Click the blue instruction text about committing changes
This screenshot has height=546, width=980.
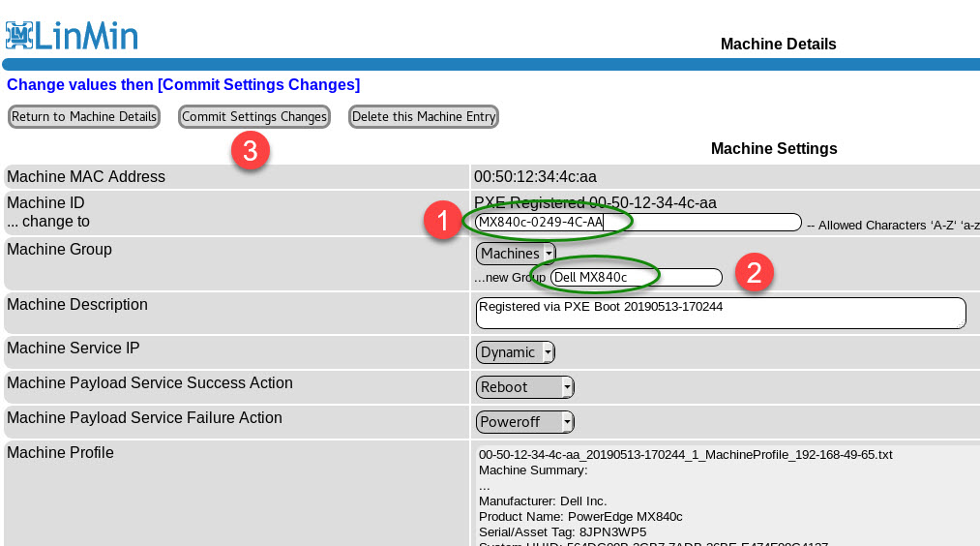point(184,85)
